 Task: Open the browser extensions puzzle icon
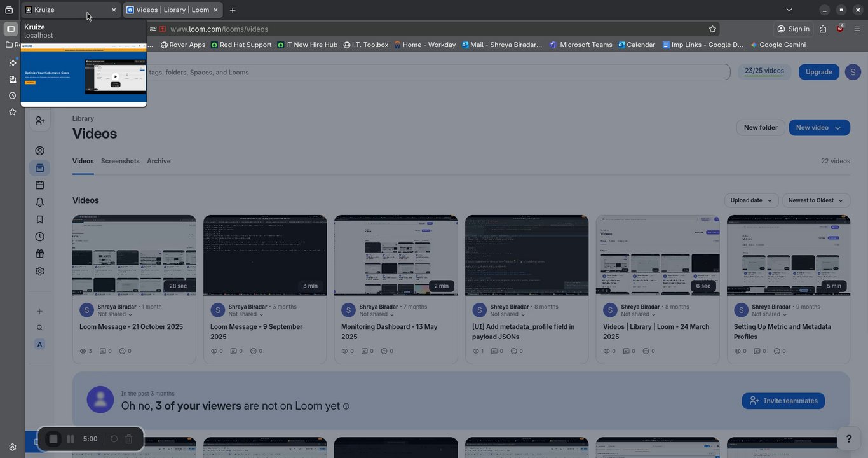click(823, 29)
